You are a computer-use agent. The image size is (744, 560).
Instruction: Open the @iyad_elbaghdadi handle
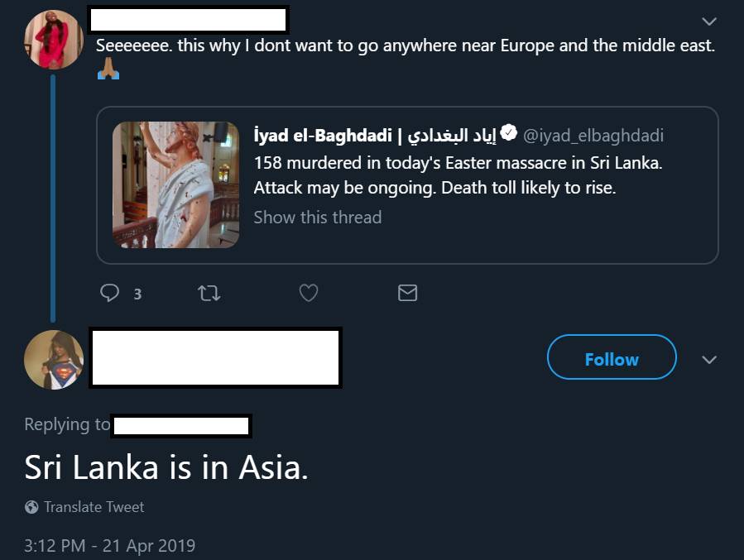(593, 136)
